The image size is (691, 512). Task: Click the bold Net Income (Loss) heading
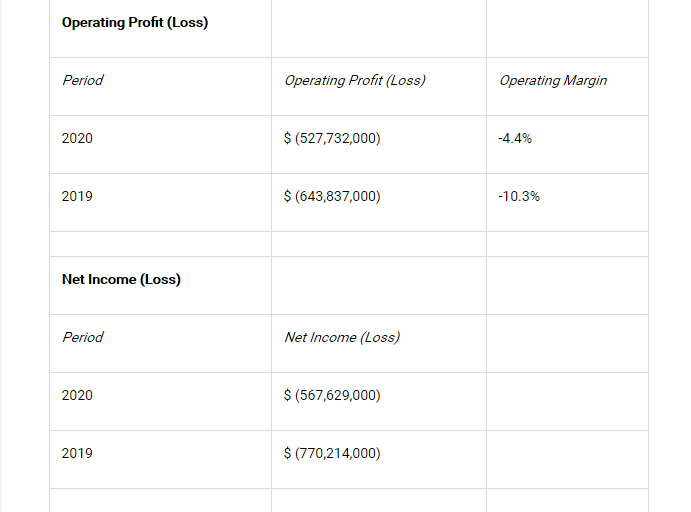tap(121, 279)
